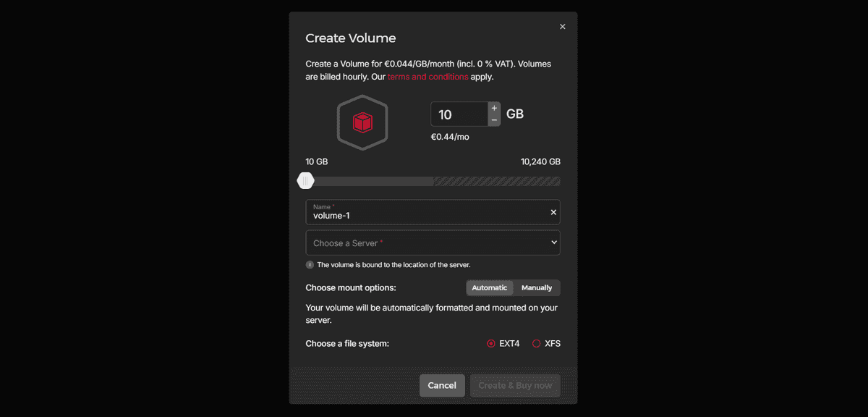
Task: Click the Cancel button
Action: 442,385
